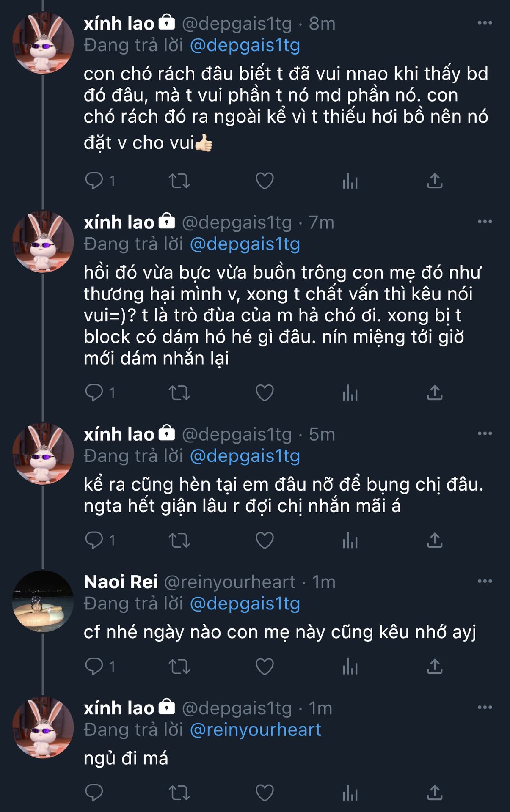Image resolution: width=510 pixels, height=812 pixels.
Task: Like the tweet posted 8m ago
Action: click(265, 181)
